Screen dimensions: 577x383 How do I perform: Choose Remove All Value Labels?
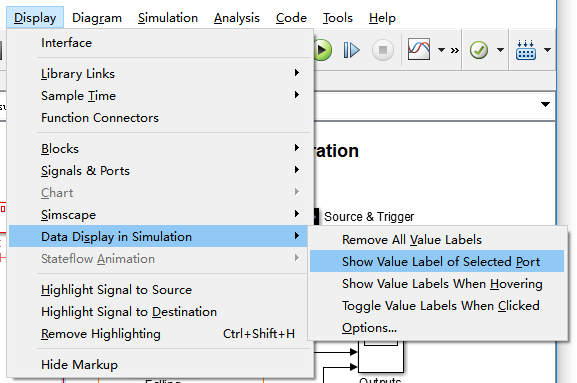click(437, 240)
